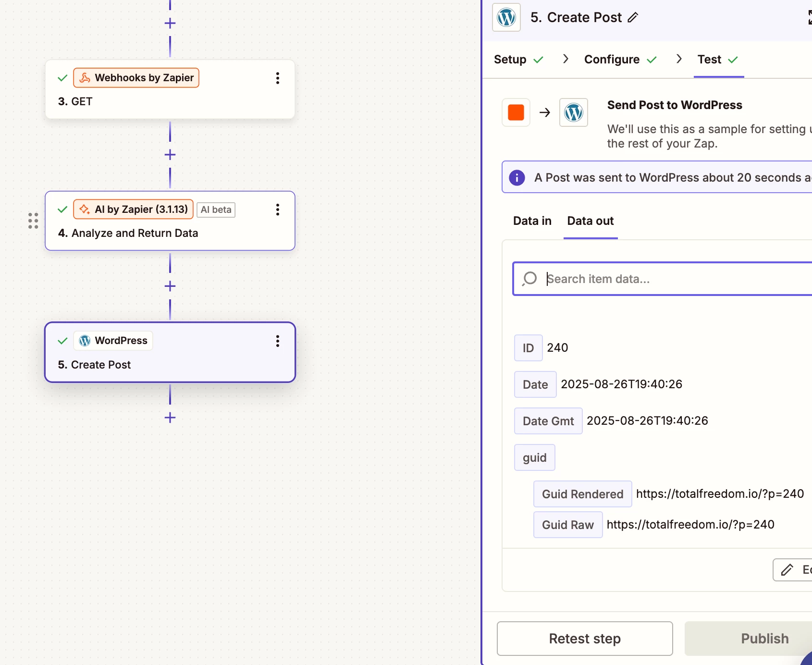Select the 3. GET step card
Screen dimensions: 812x665
pos(170,89)
